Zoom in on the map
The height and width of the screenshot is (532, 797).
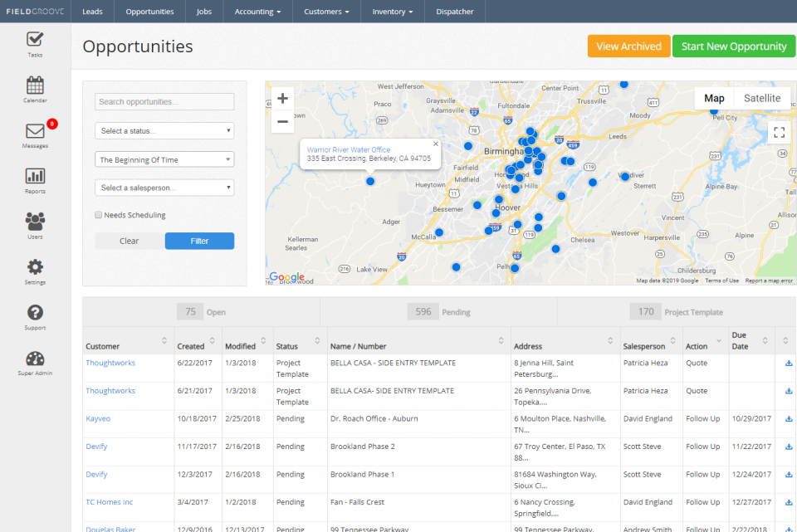coord(282,98)
